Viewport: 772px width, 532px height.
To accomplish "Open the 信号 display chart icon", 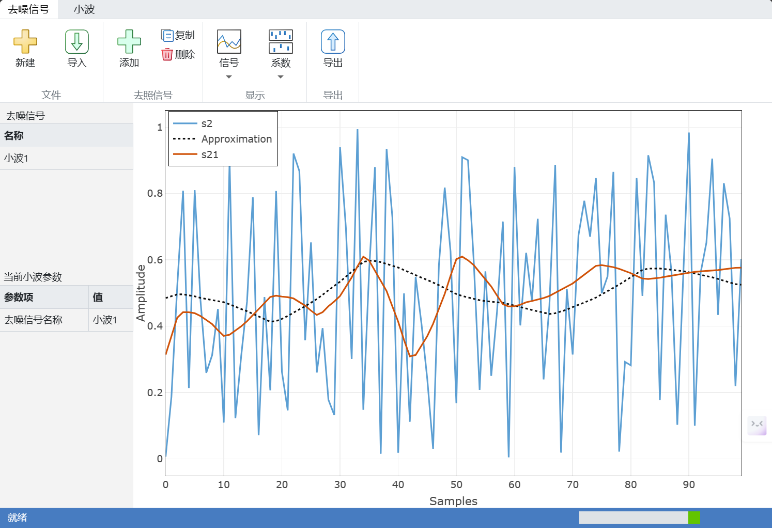I will 229,41.
